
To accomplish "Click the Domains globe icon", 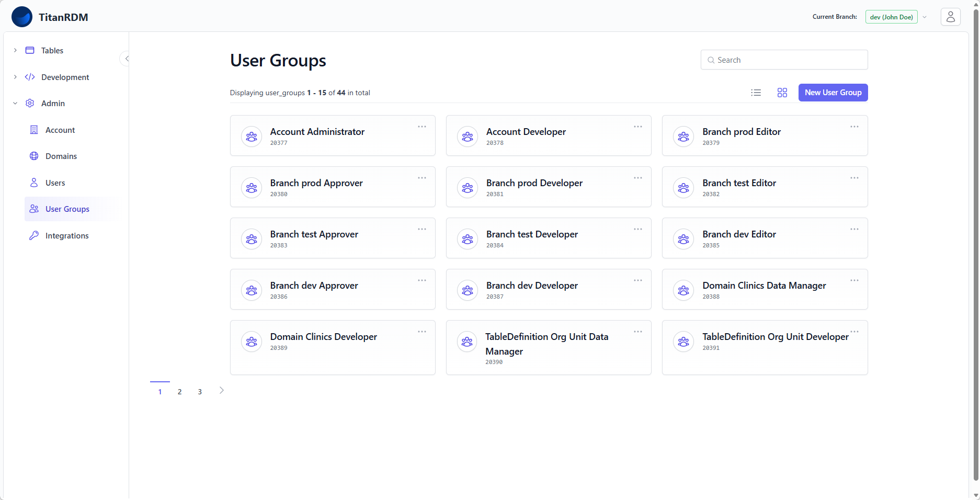I will pos(34,156).
